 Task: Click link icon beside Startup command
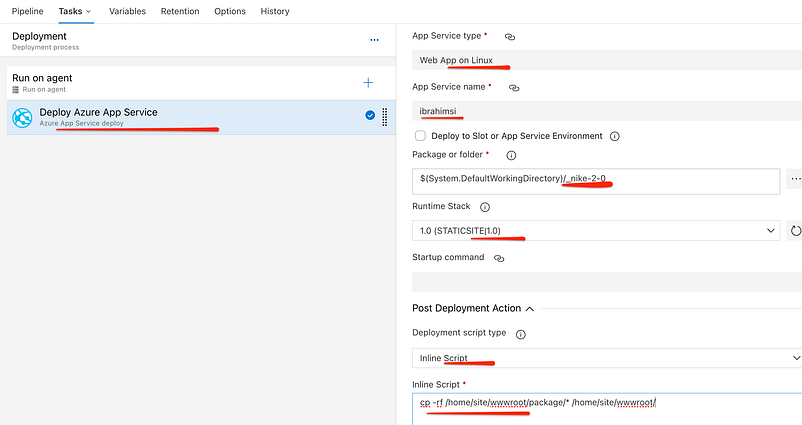pos(499,259)
